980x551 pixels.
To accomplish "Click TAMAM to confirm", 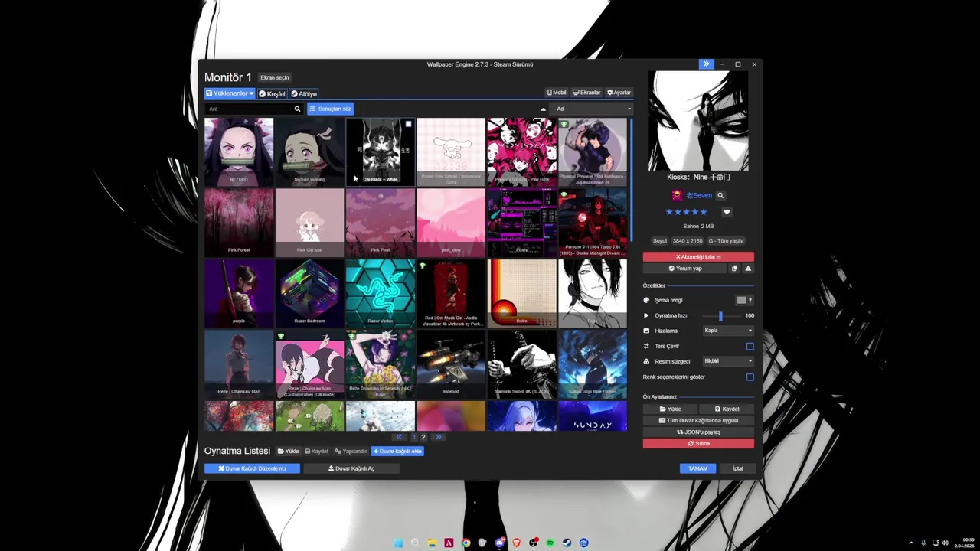I will point(698,468).
